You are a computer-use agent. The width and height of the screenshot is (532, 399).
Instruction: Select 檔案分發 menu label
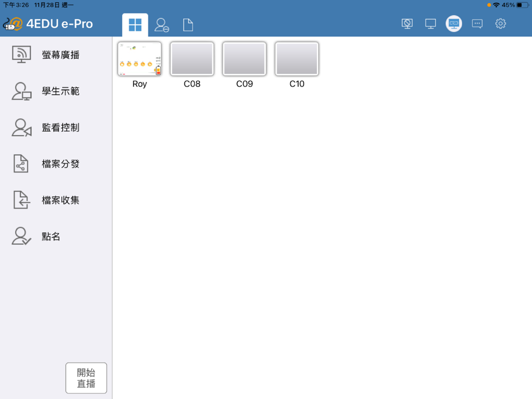pos(60,164)
